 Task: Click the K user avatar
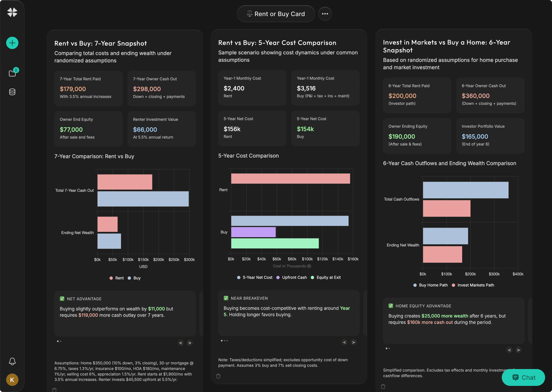pos(12,380)
